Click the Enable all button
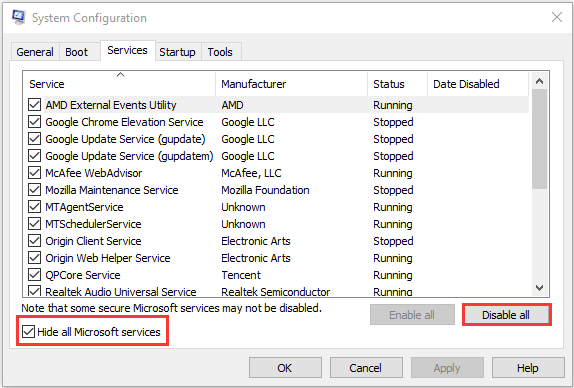Image resolution: width=574 pixels, height=388 pixels. tap(412, 315)
